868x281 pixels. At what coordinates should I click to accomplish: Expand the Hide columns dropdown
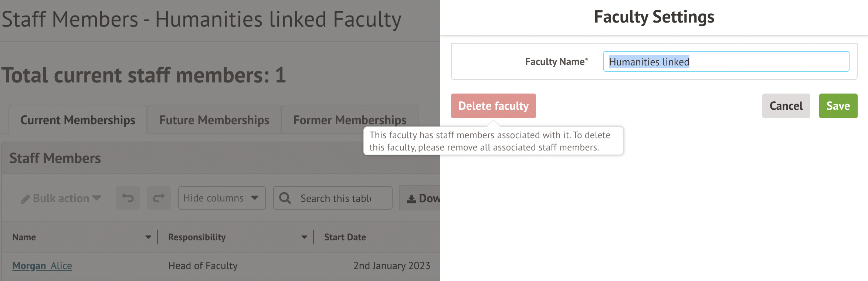point(221,198)
